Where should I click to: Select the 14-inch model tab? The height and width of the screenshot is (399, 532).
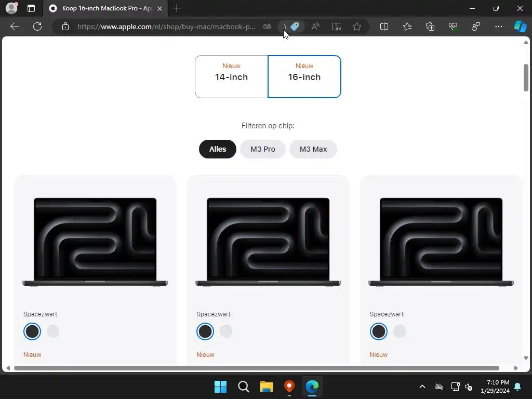pos(231,77)
